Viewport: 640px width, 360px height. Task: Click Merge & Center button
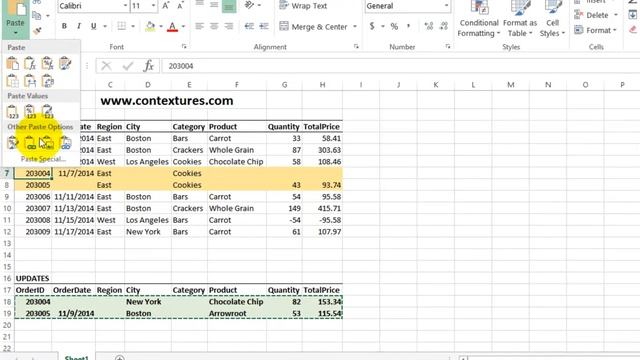click(x=313, y=27)
